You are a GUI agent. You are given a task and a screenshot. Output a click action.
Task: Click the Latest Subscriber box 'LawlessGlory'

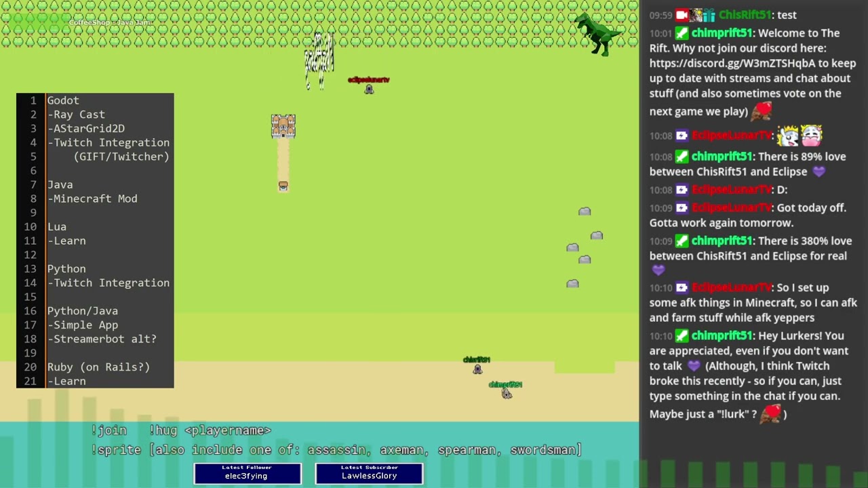click(369, 473)
